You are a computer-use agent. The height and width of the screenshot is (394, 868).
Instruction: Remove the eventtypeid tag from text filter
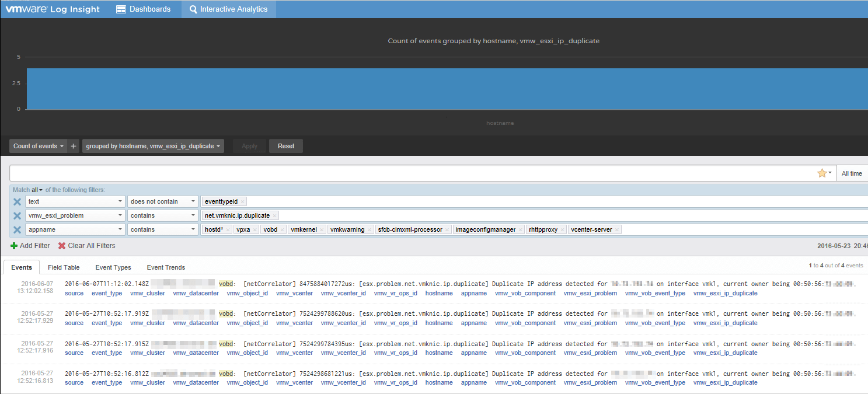click(x=243, y=201)
